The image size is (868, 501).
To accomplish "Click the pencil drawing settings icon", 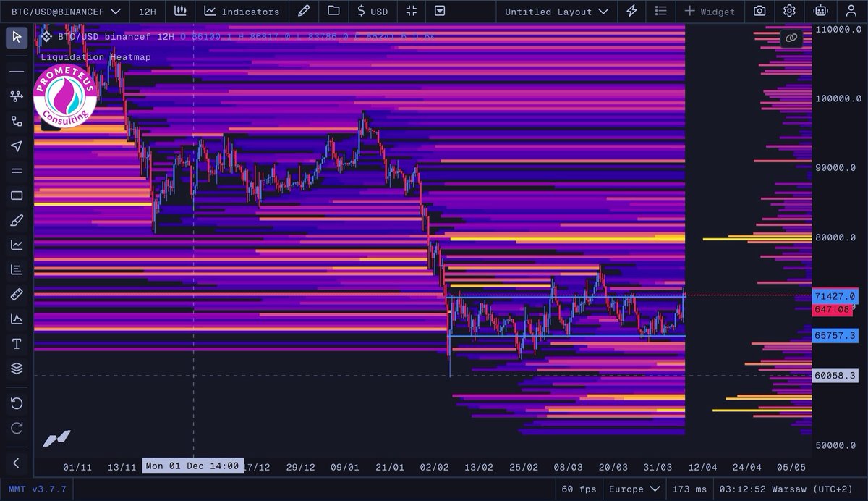I will coord(304,11).
